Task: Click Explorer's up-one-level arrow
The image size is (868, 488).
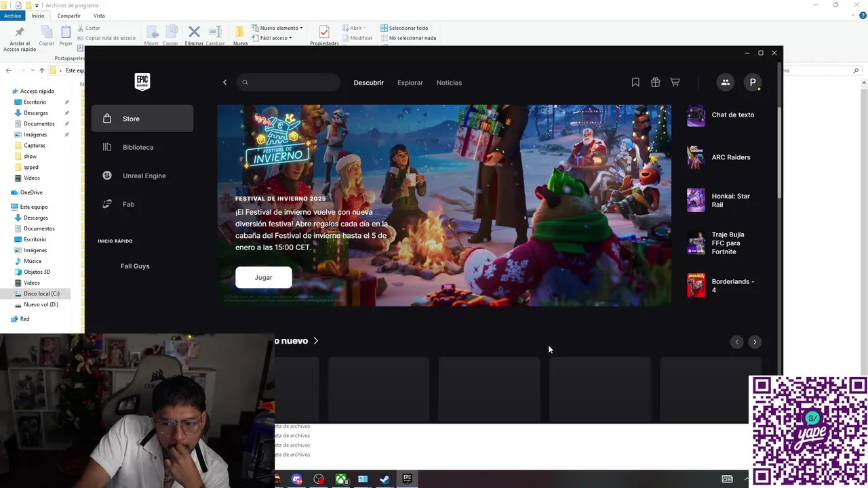Action: (x=42, y=70)
